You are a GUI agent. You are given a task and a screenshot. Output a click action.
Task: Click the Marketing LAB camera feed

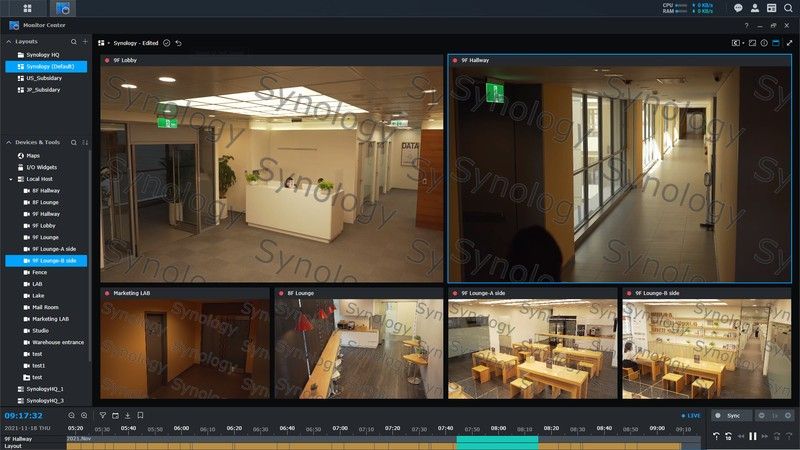pos(185,349)
